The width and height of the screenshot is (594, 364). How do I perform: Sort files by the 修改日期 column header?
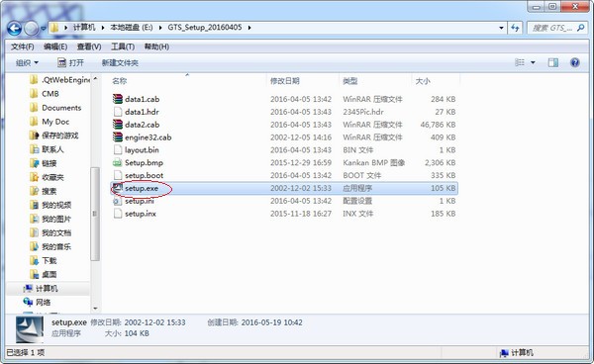(284, 81)
